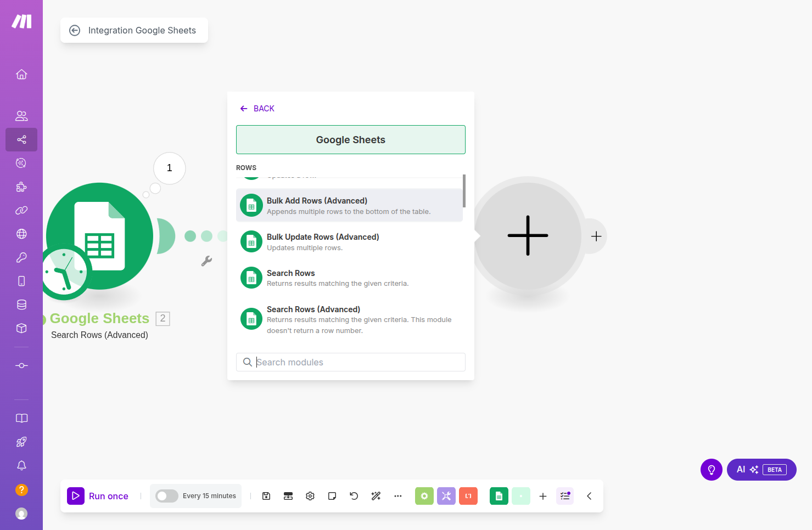812x530 pixels.
Task: Auto-align modules with the magic wand
Action: click(376, 496)
